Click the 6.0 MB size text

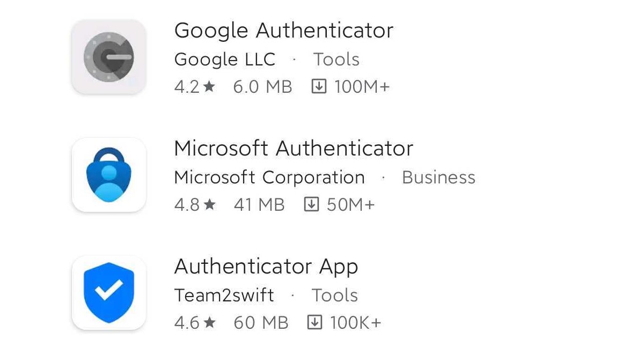point(262,86)
